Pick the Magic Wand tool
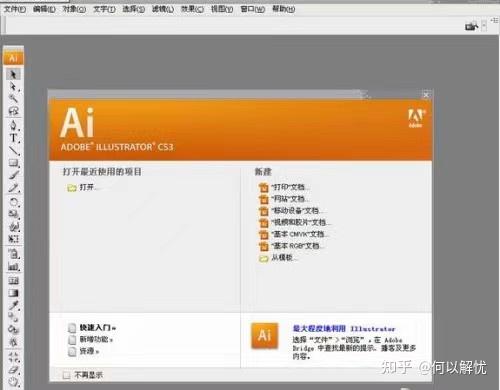The image size is (500, 390). point(13,98)
